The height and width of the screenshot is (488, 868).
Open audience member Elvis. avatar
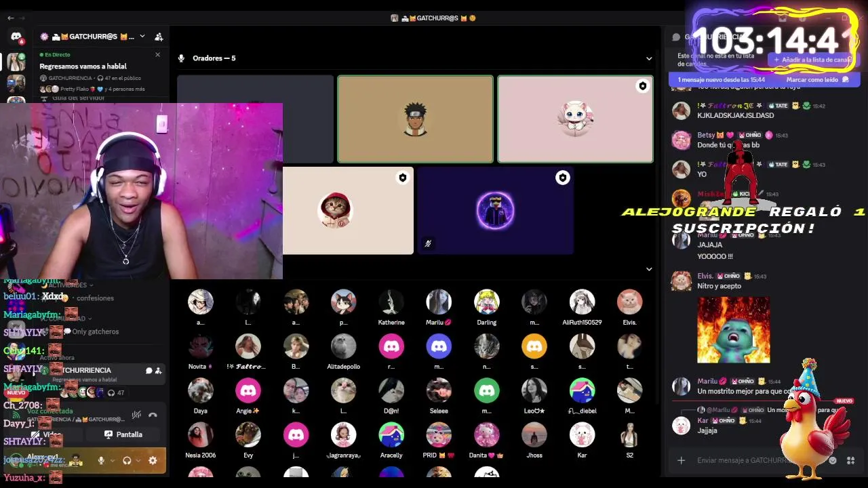click(629, 302)
